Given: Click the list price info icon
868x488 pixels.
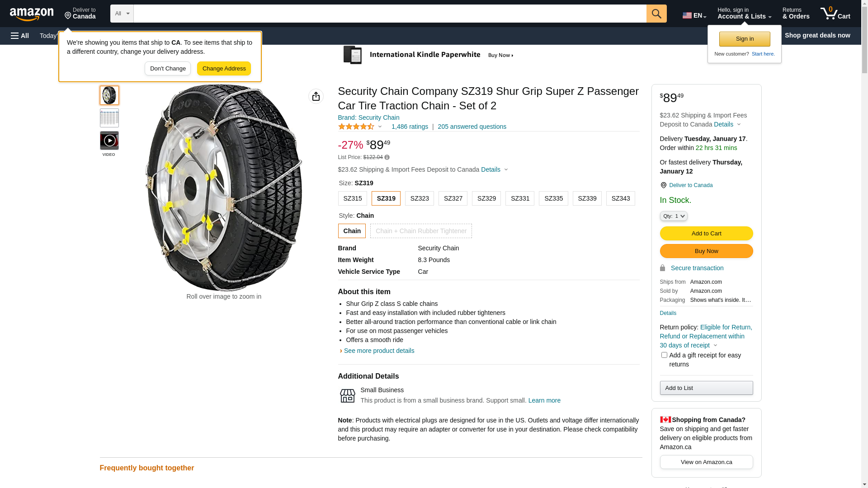Looking at the screenshot, I should coord(387,158).
